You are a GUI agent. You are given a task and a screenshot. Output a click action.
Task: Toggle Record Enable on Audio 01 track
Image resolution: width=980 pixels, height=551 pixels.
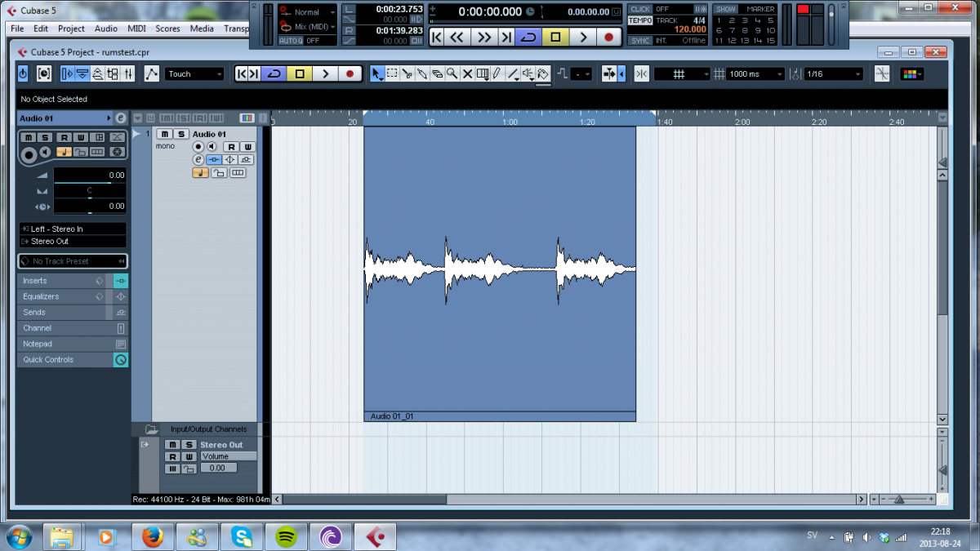[x=198, y=147]
